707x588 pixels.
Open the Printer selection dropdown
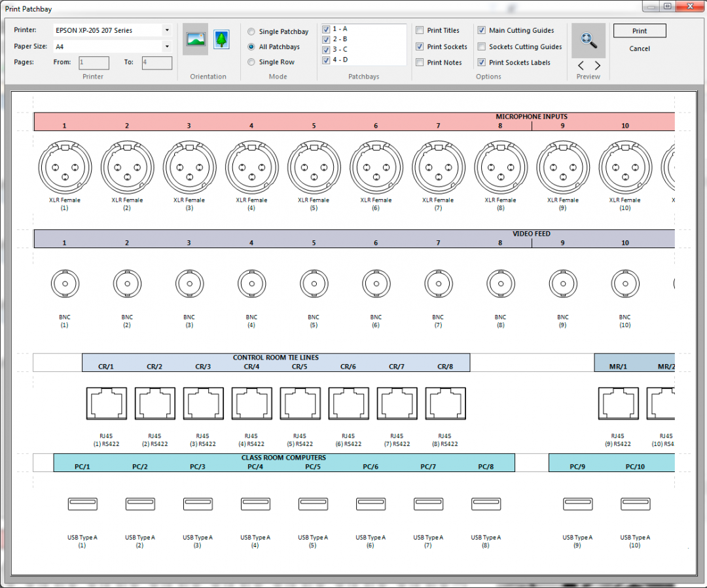(167, 30)
